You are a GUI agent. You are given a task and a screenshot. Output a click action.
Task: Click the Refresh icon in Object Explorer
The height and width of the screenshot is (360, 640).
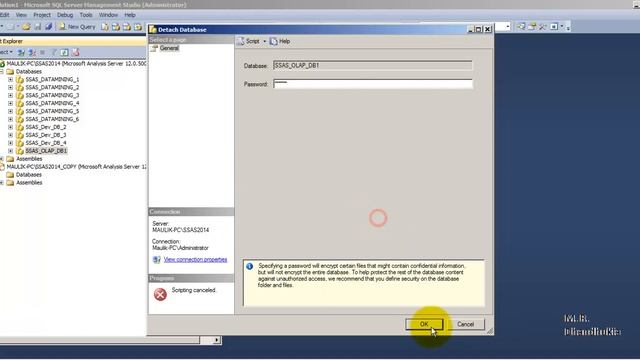pyautogui.click(x=64, y=52)
